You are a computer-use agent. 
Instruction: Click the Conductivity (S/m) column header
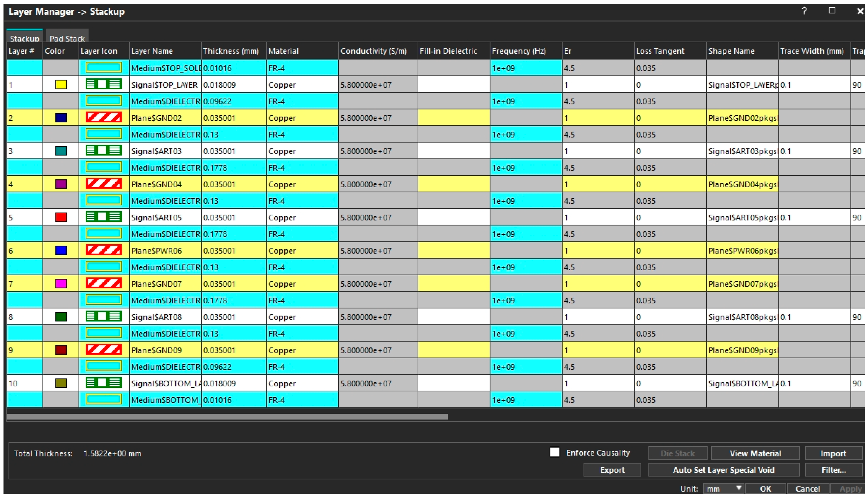[378, 51]
